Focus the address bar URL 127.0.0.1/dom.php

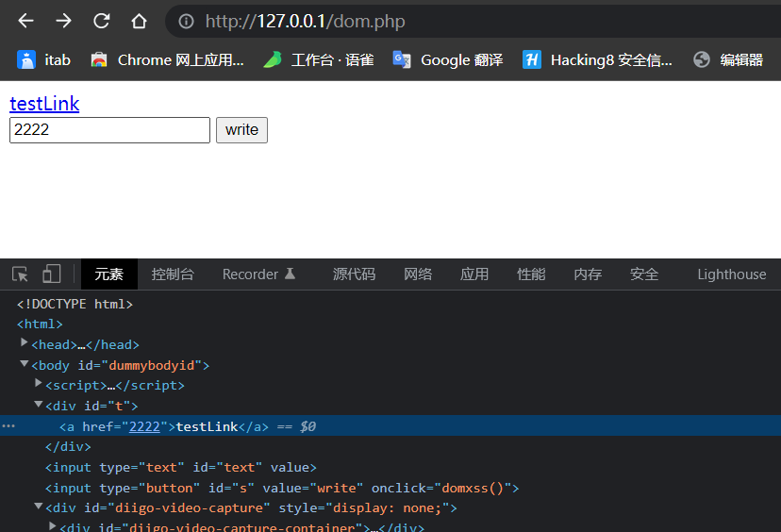point(305,22)
